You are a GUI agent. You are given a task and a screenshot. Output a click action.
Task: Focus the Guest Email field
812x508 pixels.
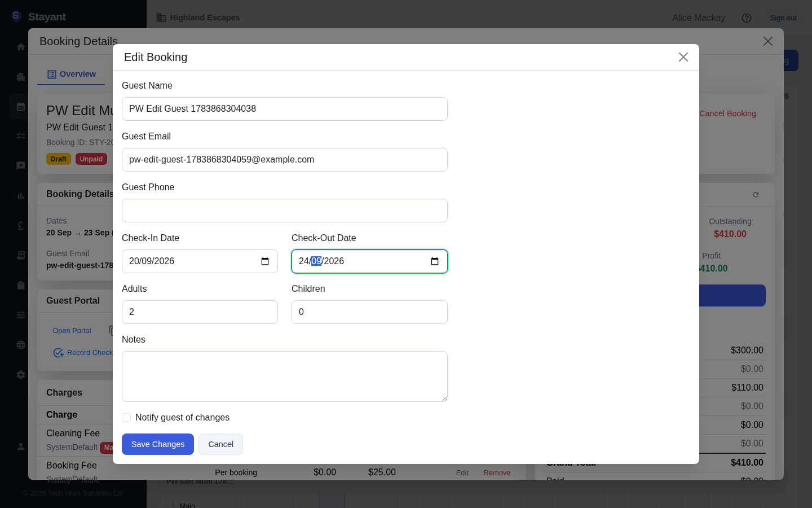point(285,160)
